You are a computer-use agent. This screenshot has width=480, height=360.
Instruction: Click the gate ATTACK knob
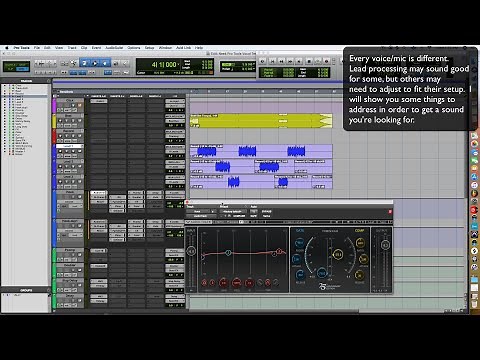tap(296, 259)
